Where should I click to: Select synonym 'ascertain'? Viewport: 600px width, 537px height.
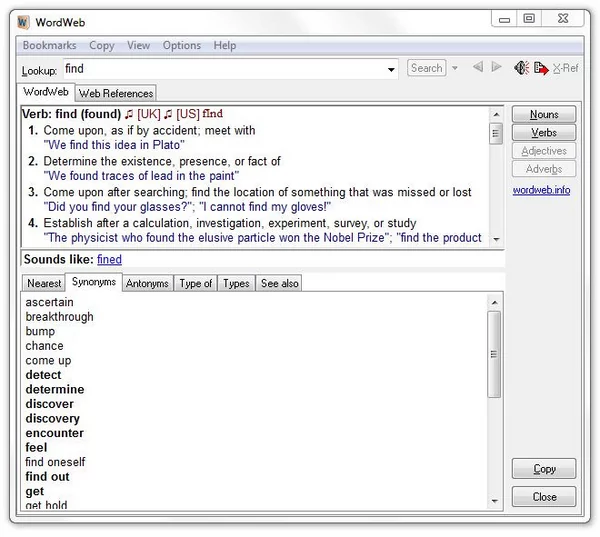pyautogui.click(x=49, y=302)
